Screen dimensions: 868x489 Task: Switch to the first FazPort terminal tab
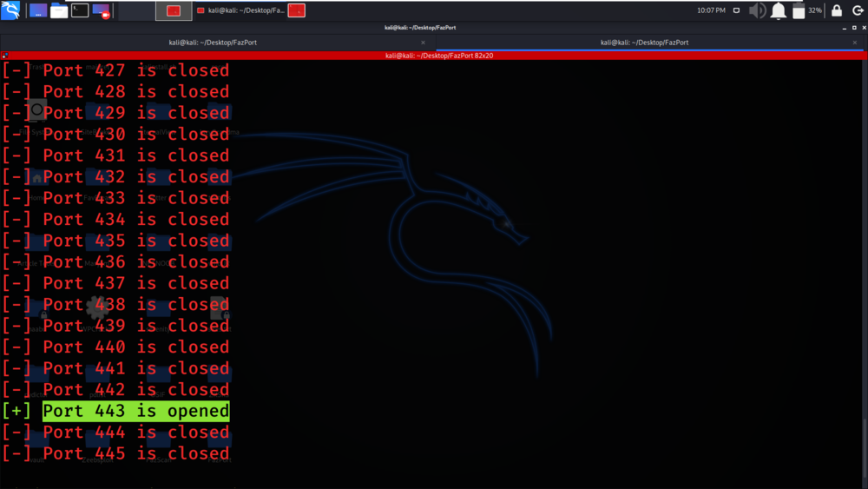(213, 42)
